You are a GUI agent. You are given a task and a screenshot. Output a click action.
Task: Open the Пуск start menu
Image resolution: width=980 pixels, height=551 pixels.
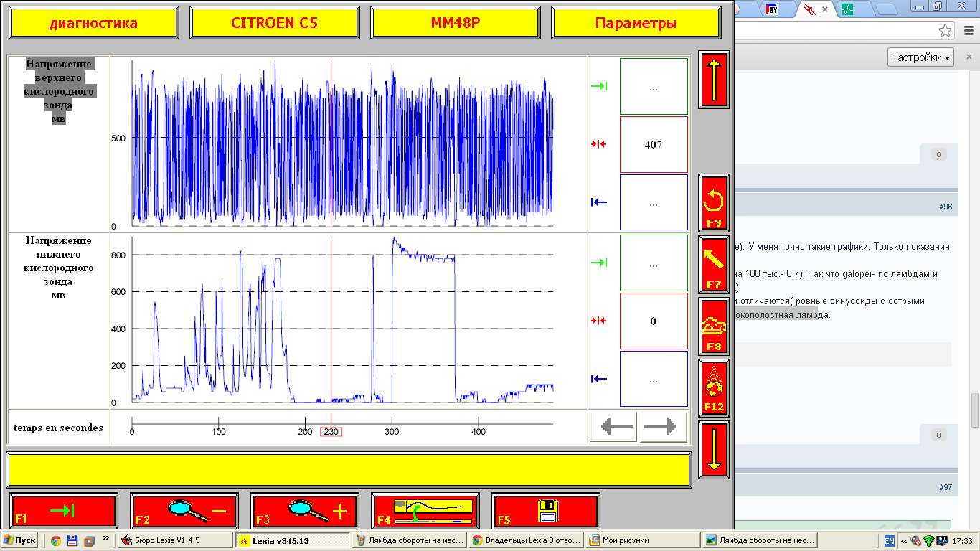(20, 540)
